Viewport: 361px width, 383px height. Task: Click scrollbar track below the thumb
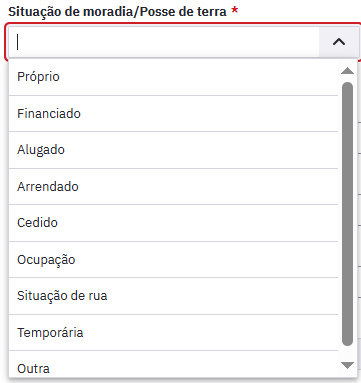click(347, 353)
